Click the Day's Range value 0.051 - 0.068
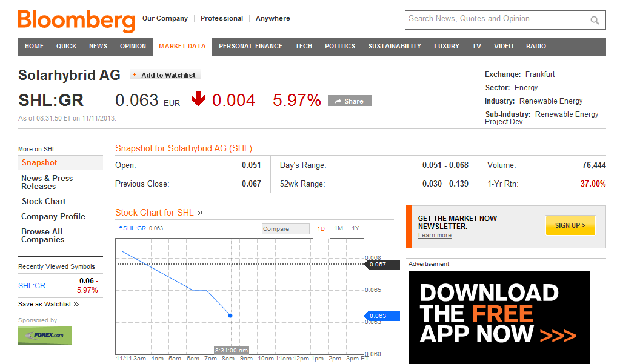 point(445,165)
